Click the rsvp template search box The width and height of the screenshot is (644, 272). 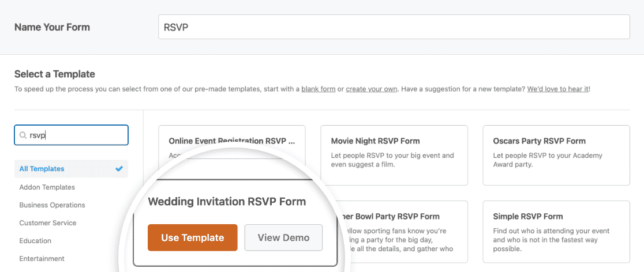[72, 135]
